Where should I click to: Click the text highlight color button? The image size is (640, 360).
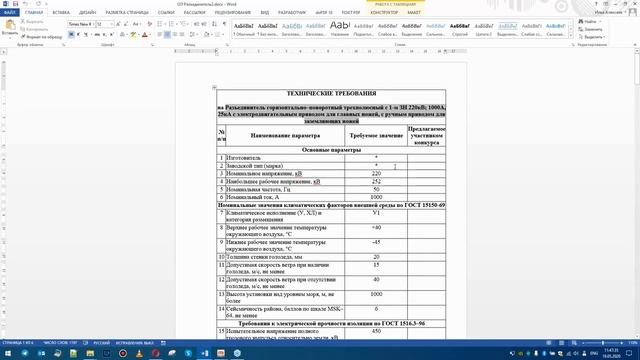(133, 35)
